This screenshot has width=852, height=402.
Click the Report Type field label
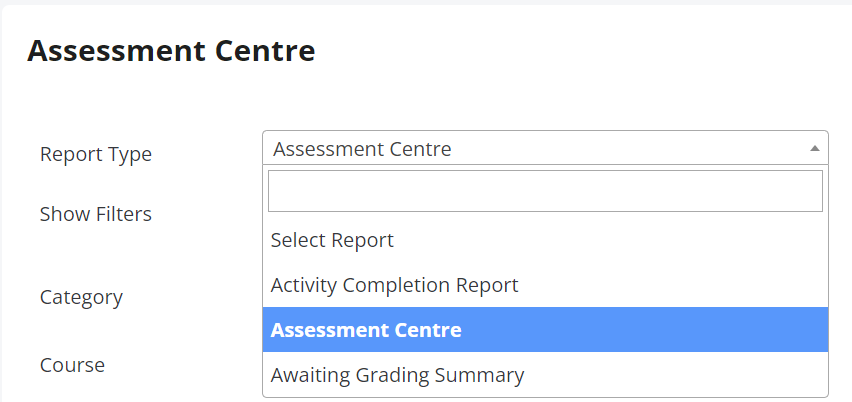(x=96, y=154)
